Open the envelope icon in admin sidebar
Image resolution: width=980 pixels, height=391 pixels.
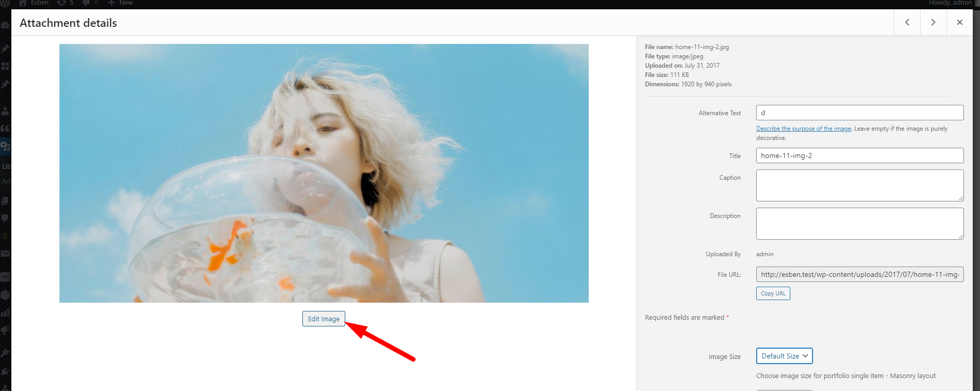[x=5, y=254]
